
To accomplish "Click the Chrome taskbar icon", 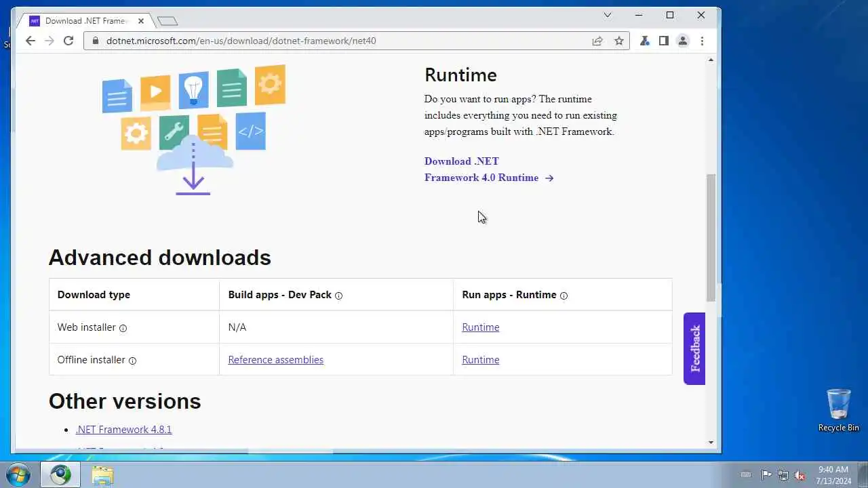I will tap(60, 474).
